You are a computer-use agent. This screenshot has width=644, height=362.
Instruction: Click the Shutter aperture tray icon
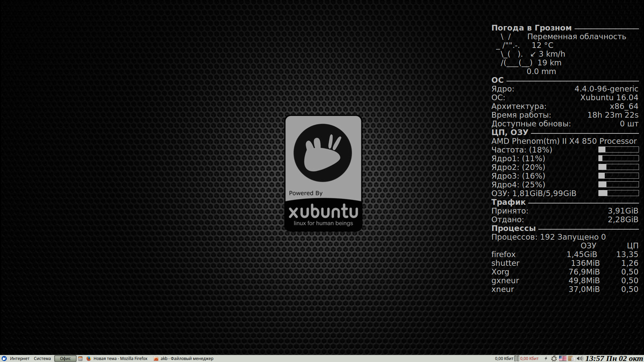pos(554,358)
